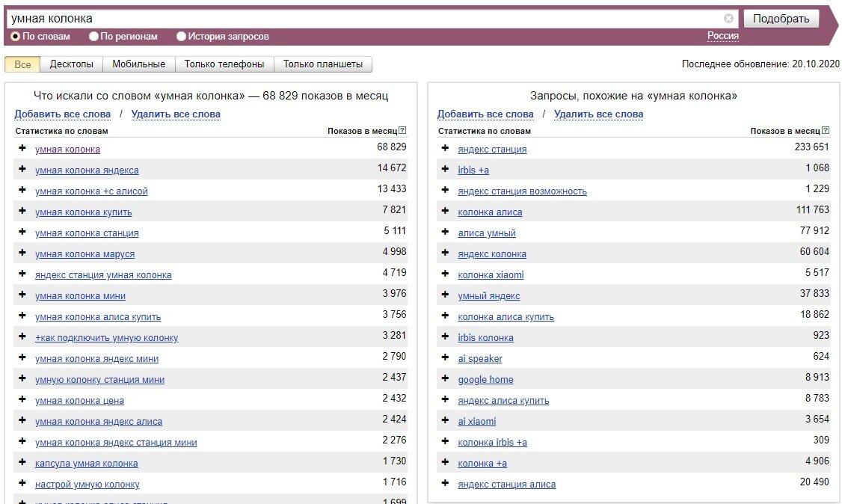Add 'умная колонка цена' with plus icon
Image resolution: width=842 pixels, height=504 pixels.
coord(22,399)
